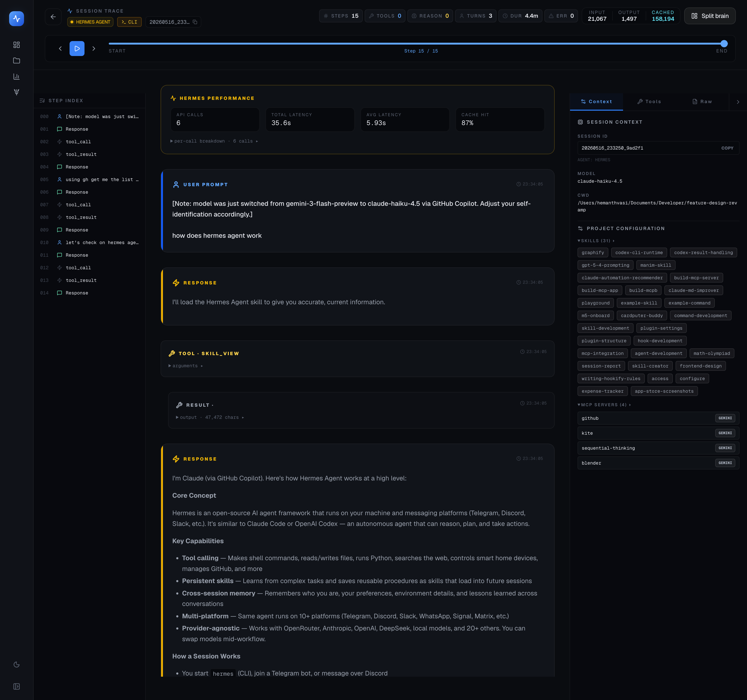This screenshot has width=747, height=700.
Task: Click the CACHE HIT 87% metric card
Action: pos(500,119)
